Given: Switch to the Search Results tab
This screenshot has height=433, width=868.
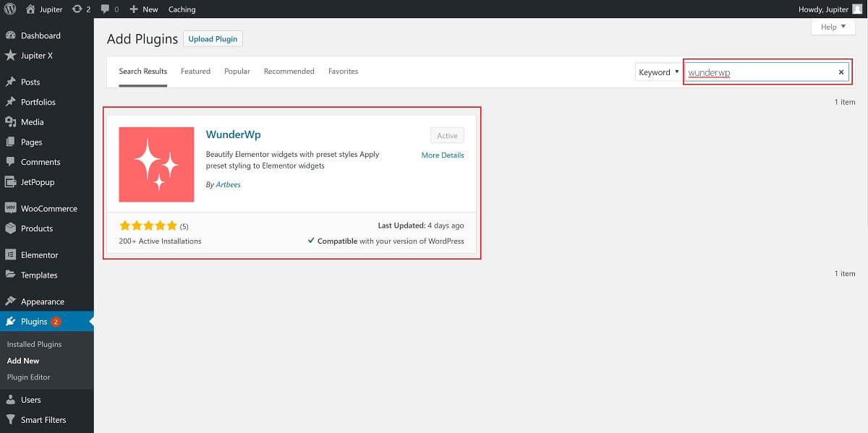Looking at the screenshot, I should coord(143,72).
